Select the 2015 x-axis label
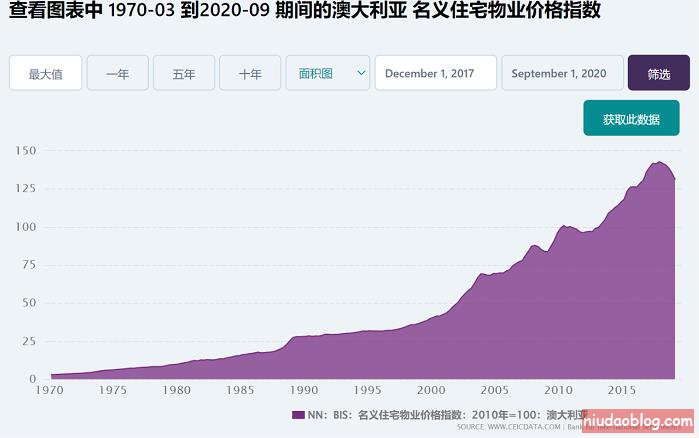This screenshot has width=699, height=438. pyautogui.click(x=622, y=390)
